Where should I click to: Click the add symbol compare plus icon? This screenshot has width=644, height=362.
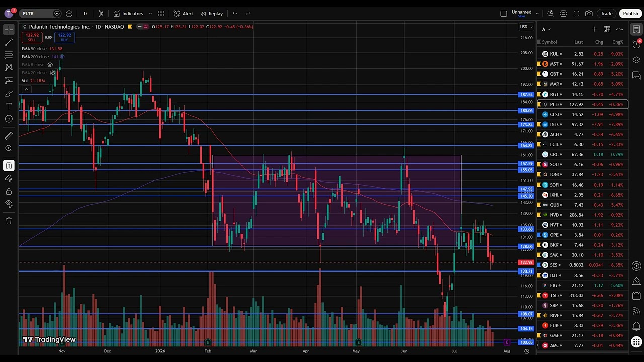click(69, 14)
